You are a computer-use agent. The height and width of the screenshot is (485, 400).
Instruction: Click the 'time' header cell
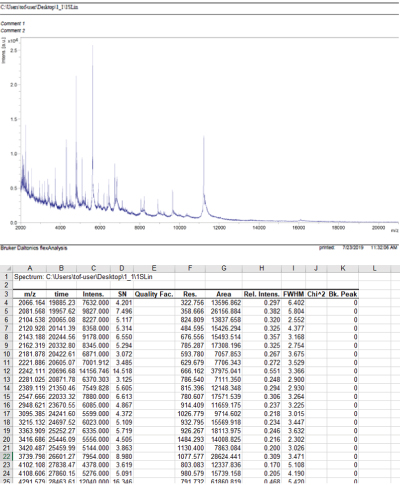pyautogui.click(x=61, y=294)
